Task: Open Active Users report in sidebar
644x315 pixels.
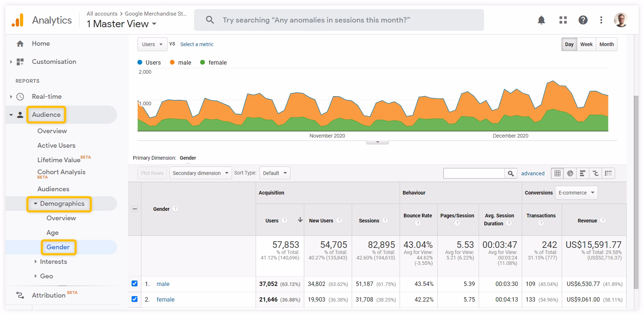Action: (56, 146)
